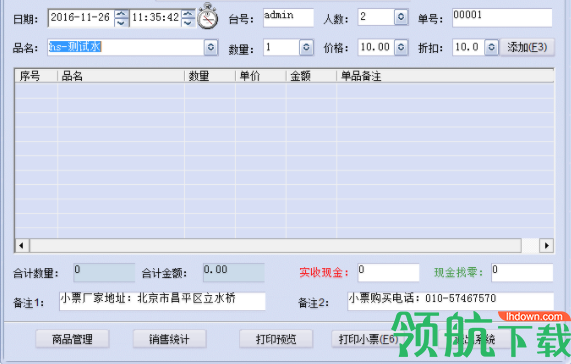The image size is (571, 364).
Task: Click the 价格 field 10.00
Action: pos(376,47)
